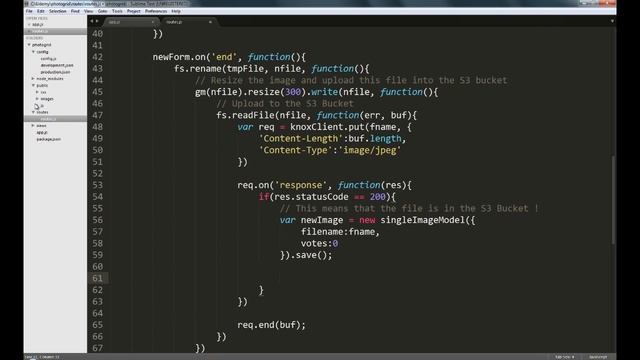Select the js folder under public
640x360 pixels.
(x=42, y=106)
